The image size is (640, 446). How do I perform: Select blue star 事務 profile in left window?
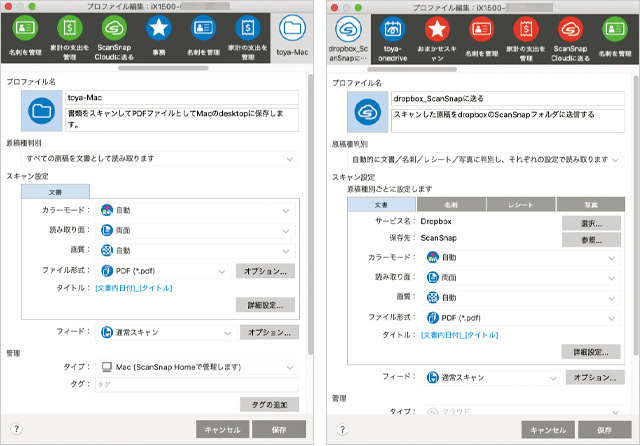(x=159, y=28)
